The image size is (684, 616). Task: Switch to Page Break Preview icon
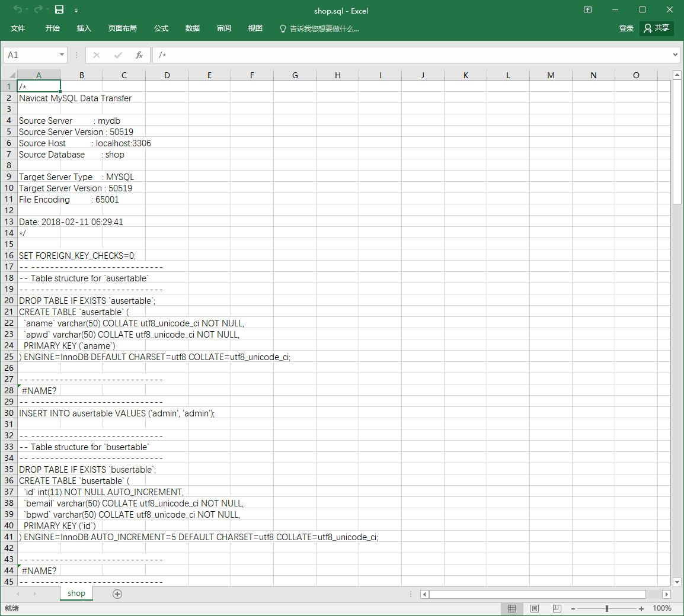(x=557, y=608)
